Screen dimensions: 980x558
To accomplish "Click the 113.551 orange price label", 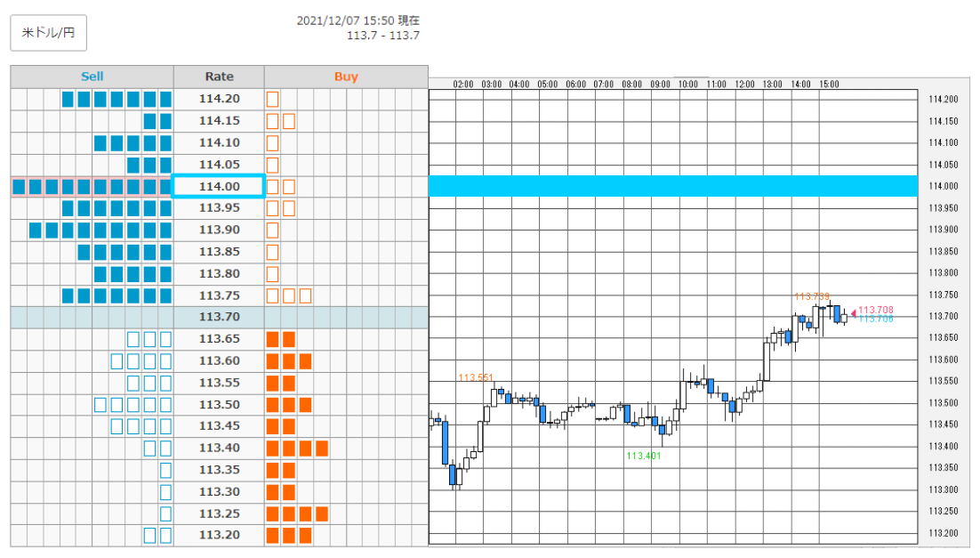I will tap(476, 378).
